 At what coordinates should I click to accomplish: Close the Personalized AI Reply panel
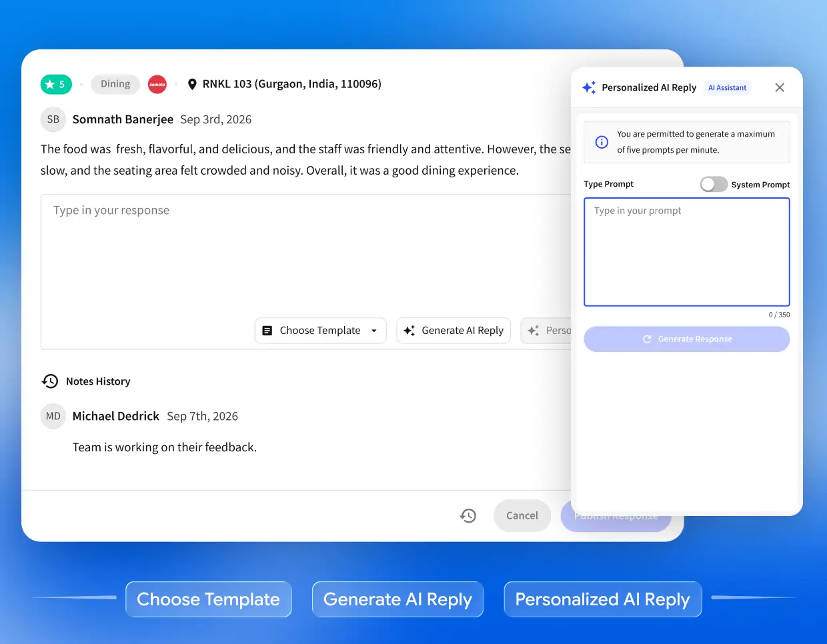point(780,87)
